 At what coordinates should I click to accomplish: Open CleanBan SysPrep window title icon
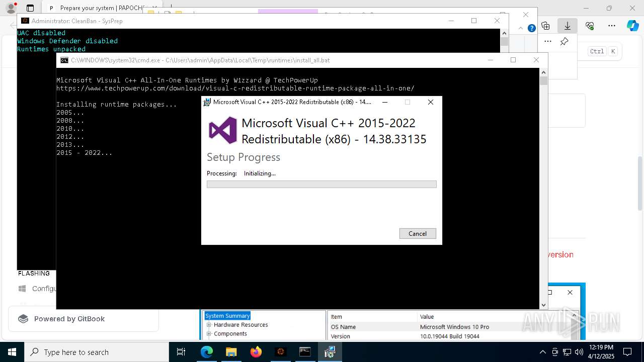(25, 21)
